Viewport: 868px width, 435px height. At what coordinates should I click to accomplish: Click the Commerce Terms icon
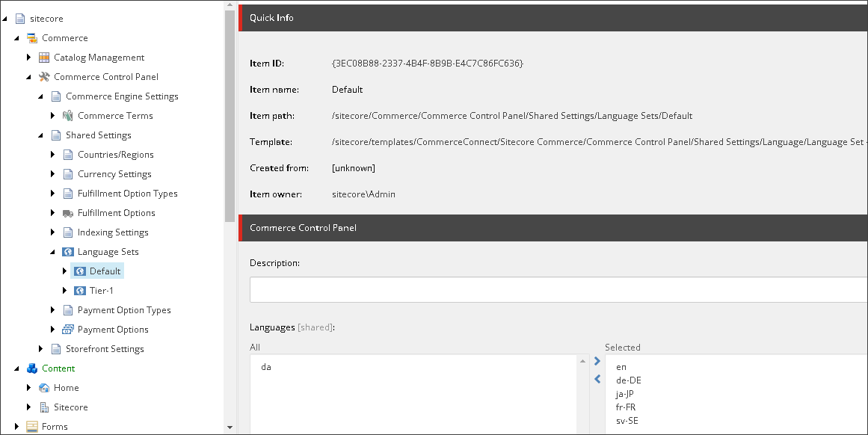click(x=67, y=116)
